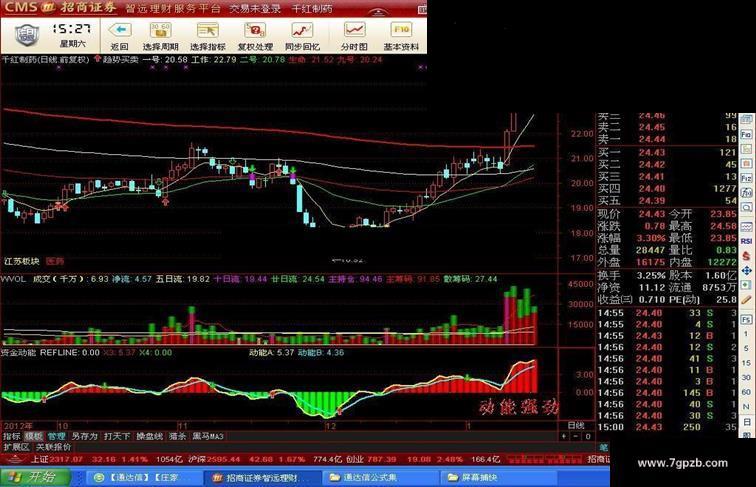Image resolution: width=756 pixels, height=487 pixels.
Task: Click the wavy chart-lines sidebar icon
Action: (746, 227)
